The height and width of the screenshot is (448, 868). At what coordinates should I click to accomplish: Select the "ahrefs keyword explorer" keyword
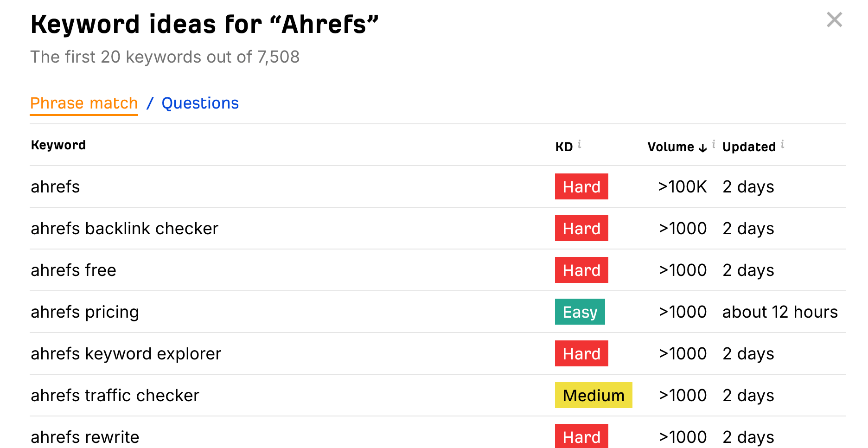[126, 354]
